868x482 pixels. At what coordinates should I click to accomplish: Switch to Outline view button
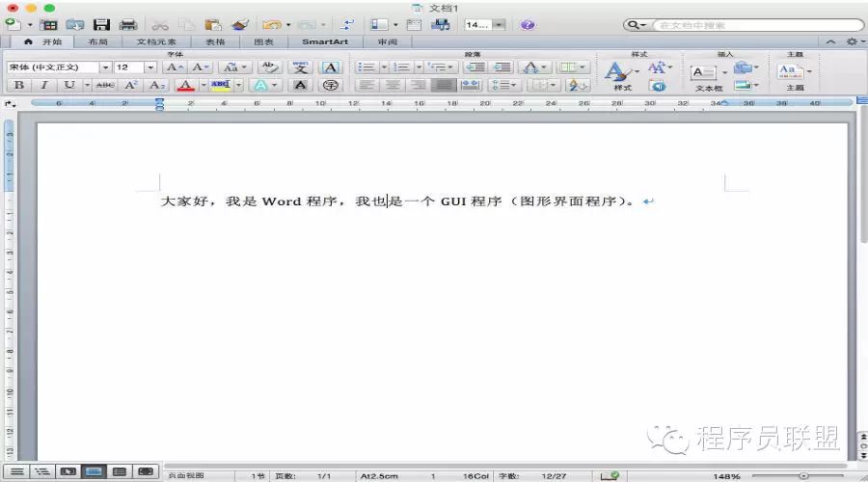[x=42, y=471]
